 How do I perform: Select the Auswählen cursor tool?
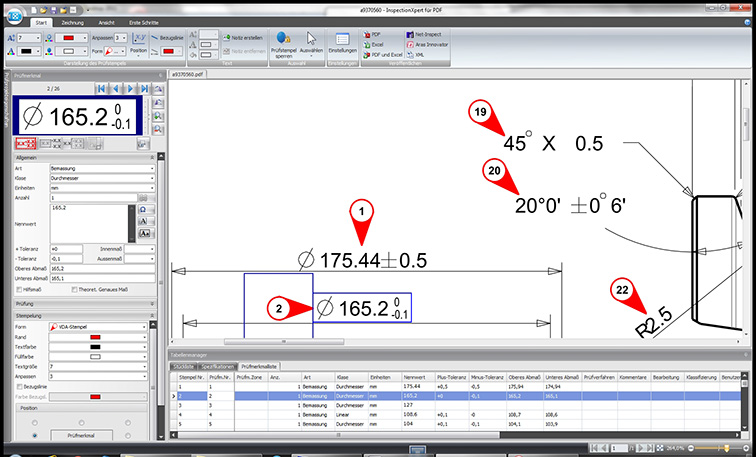point(312,40)
